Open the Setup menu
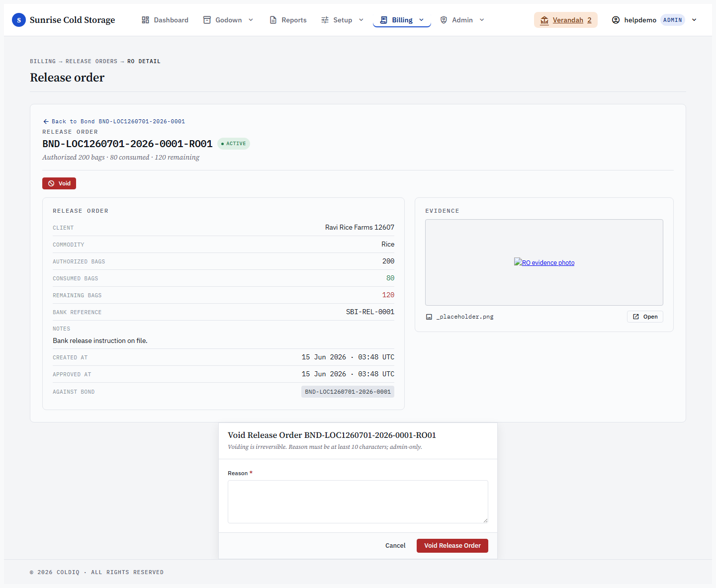This screenshot has width=716, height=588. point(343,20)
